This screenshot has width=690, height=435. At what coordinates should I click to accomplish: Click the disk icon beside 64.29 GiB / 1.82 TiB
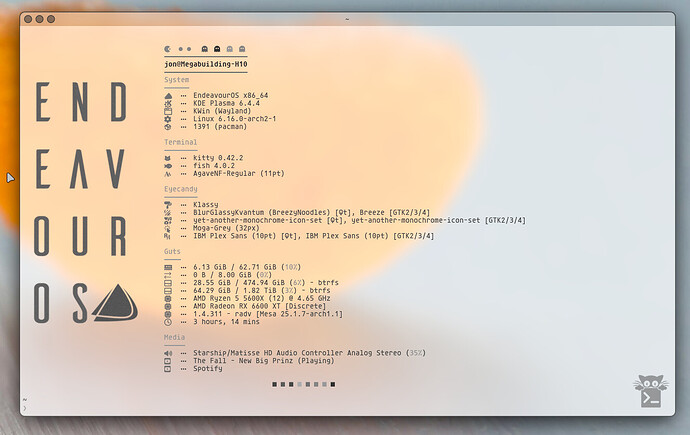point(168,291)
